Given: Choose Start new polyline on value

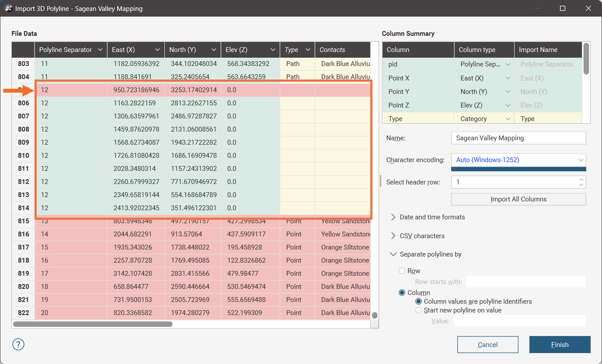Looking at the screenshot, I should pyautogui.click(x=419, y=310).
